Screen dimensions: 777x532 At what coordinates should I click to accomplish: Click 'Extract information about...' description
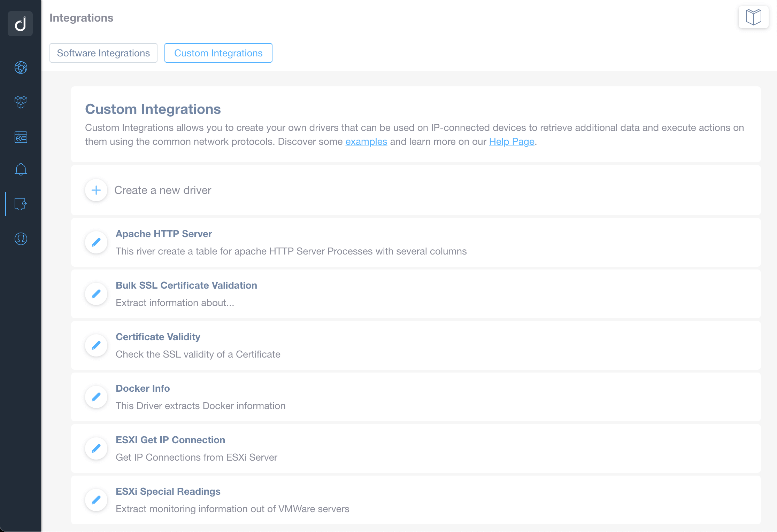(x=175, y=303)
